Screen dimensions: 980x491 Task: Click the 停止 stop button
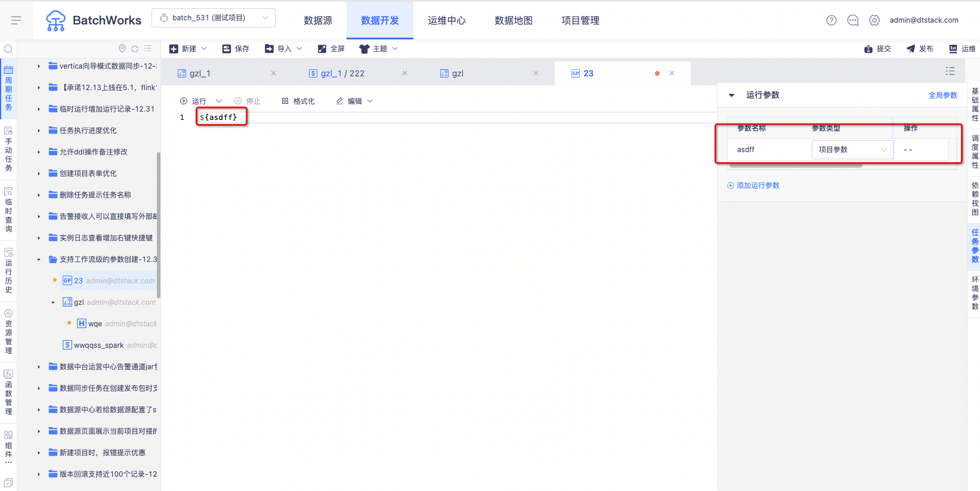click(248, 101)
